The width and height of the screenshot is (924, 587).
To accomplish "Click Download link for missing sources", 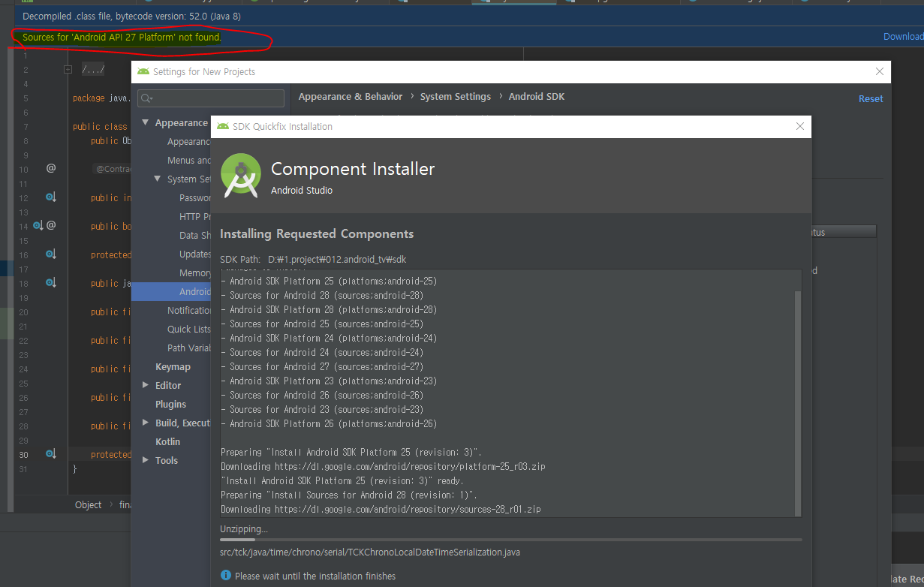I will pos(903,37).
